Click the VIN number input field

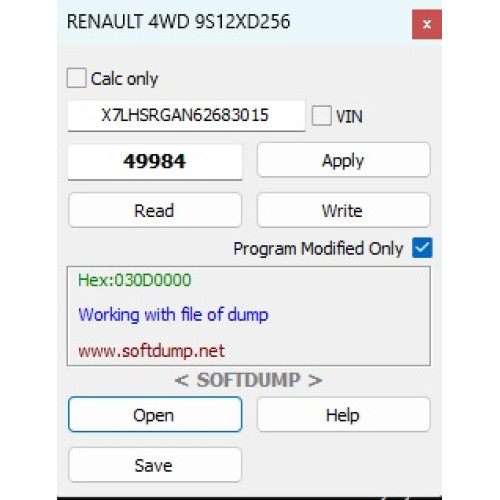tap(186, 116)
